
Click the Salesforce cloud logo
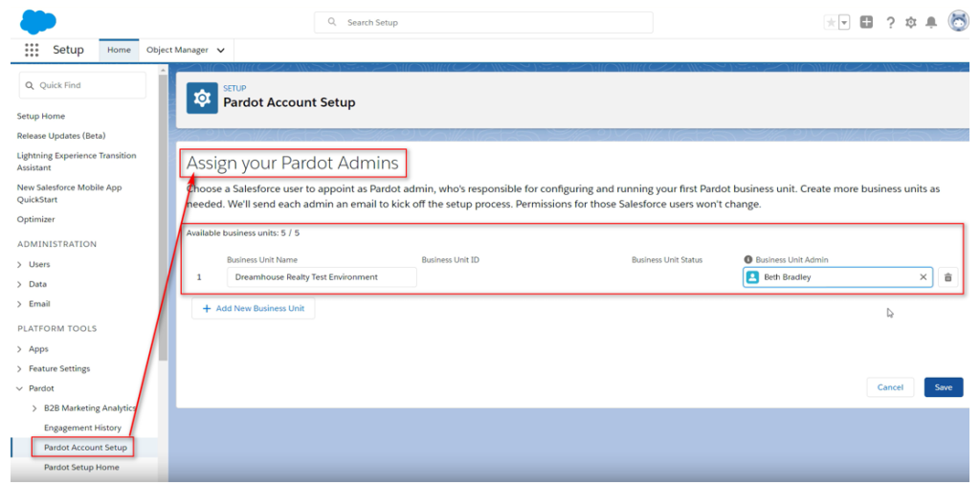(38, 22)
